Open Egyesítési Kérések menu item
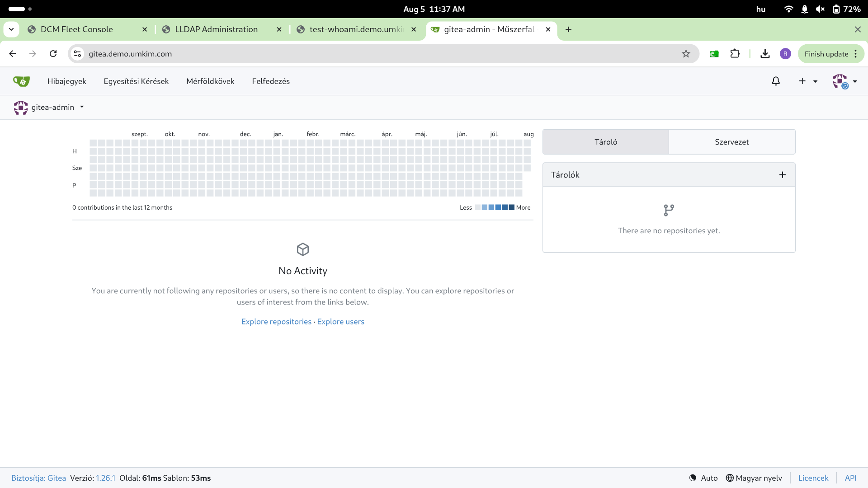This screenshot has width=868, height=488. [136, 81]
